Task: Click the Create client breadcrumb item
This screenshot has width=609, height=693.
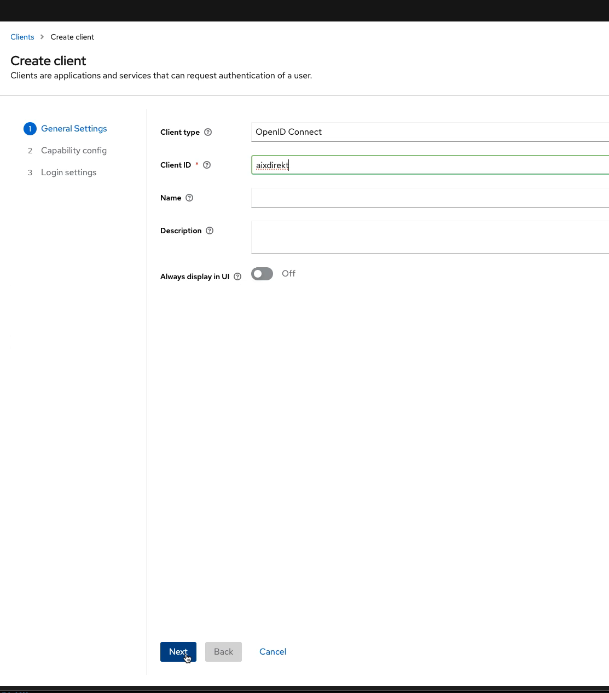Action: pyautogui.click(x=72, y=37)
